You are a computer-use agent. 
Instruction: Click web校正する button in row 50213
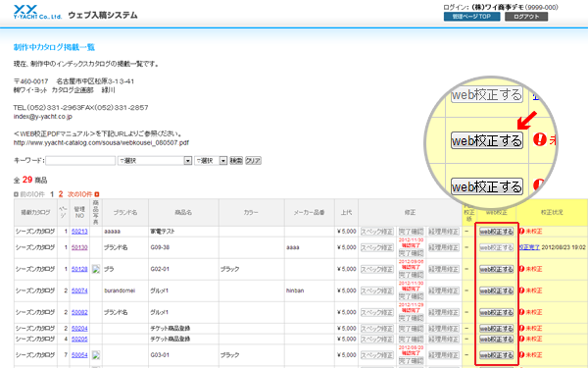[497, 232]
